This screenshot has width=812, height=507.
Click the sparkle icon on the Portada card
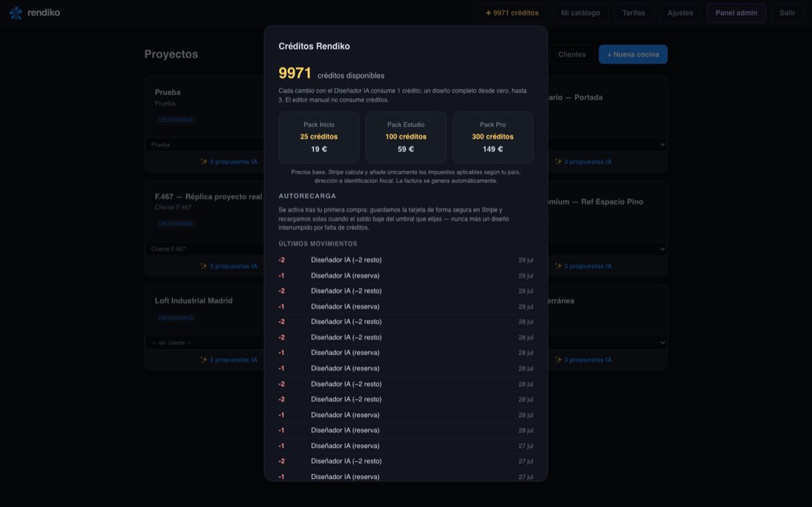click(558, 162)
